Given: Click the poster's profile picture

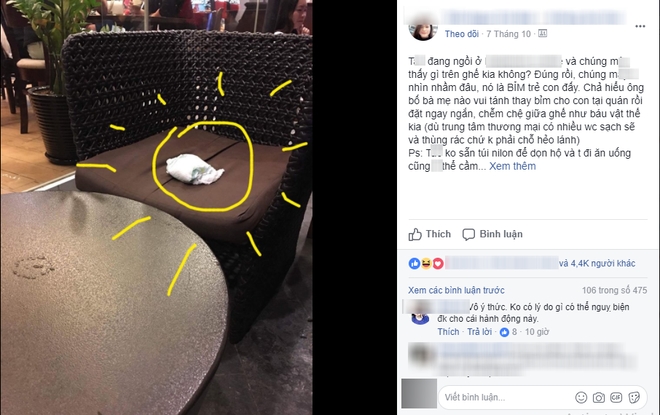Looking at the screenshot, I should click(x=423, y=30).
